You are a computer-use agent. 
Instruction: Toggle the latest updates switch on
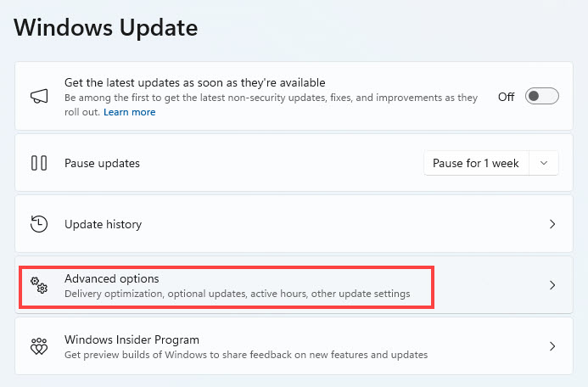pos(542,97)
